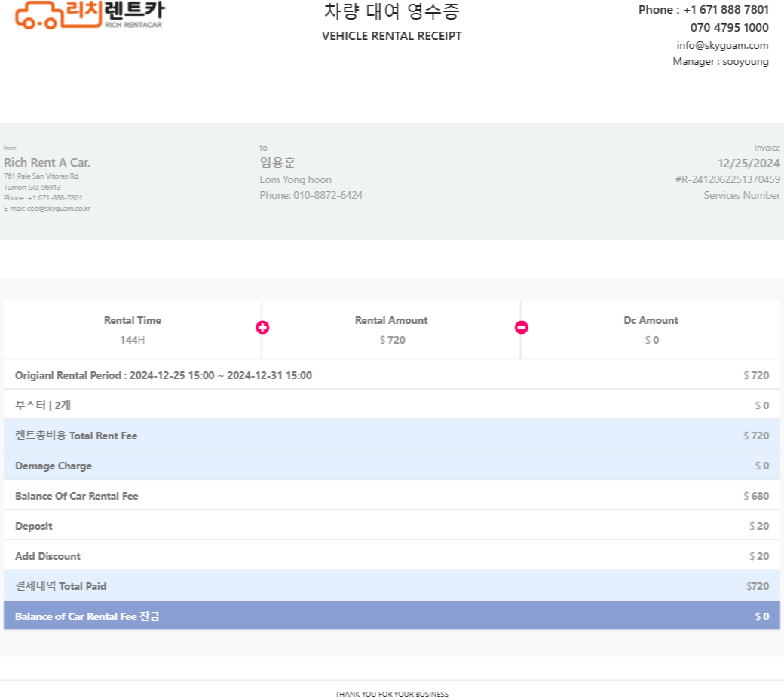Click the Add Discount row
784x700 pixels.
click(x=391, y=556)
